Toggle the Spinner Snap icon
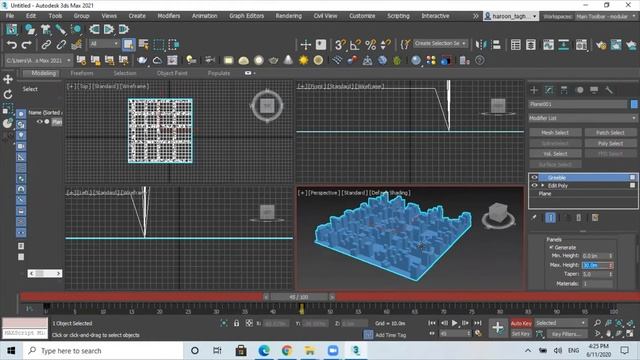The height and width of the screenshot is (360, 640). pos(385,44)
